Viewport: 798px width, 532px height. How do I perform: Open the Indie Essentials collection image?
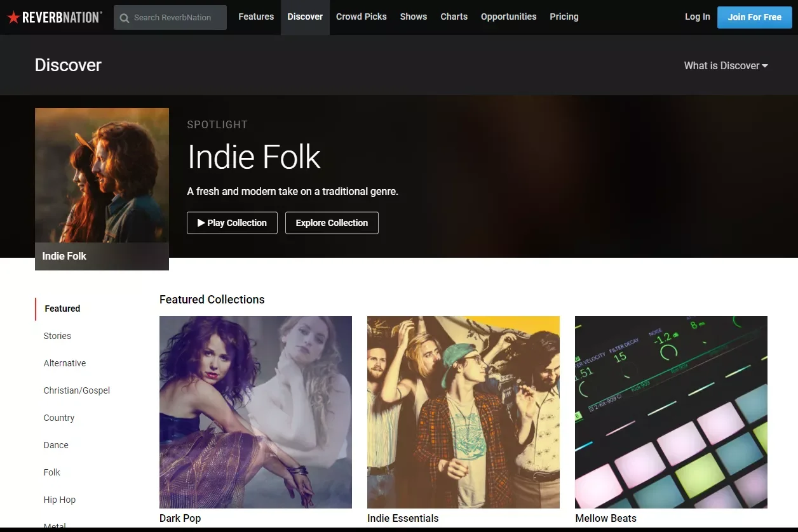463,412
